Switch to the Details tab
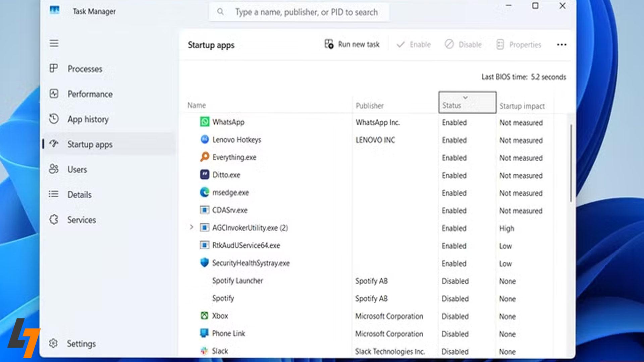The height and width of the screenshot is (362, 644). coord(79,194)
